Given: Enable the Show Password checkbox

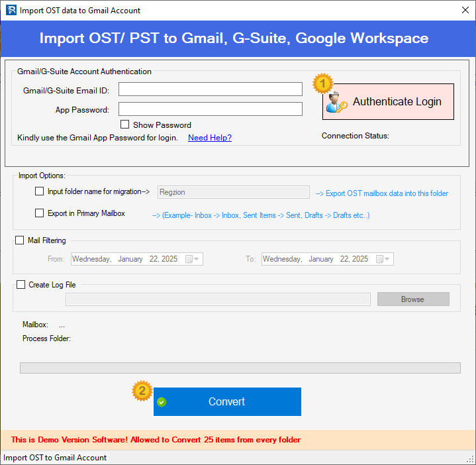Looking at the screenshot, I should pyautogui.click(x=124, y=125).
